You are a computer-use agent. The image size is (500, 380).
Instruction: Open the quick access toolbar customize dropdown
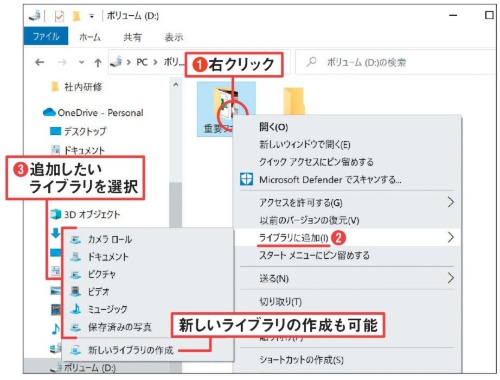tap(91, 16)
